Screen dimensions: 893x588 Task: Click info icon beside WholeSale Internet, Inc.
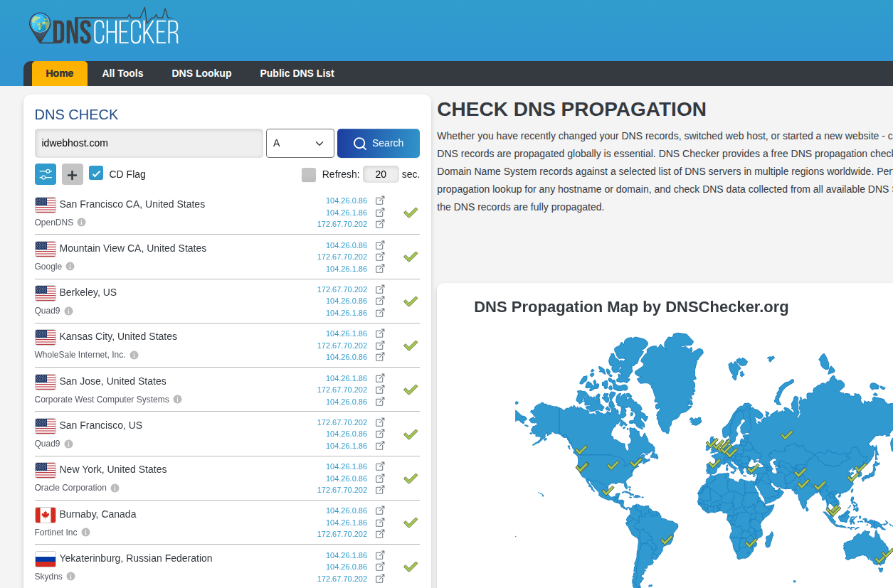click(134, 355)
